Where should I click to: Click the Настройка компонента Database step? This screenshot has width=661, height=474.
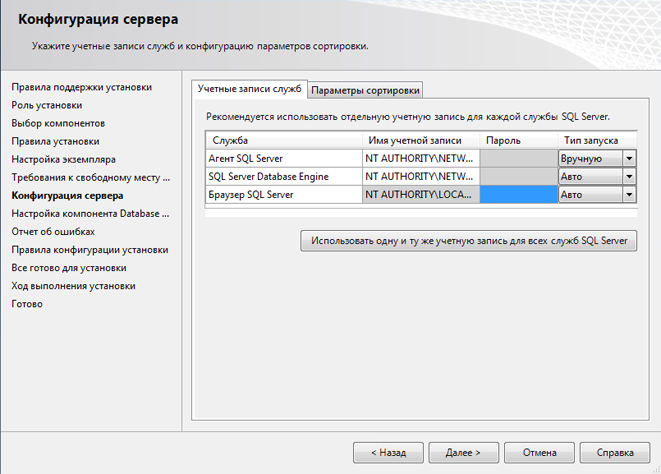tap(90, 214)
